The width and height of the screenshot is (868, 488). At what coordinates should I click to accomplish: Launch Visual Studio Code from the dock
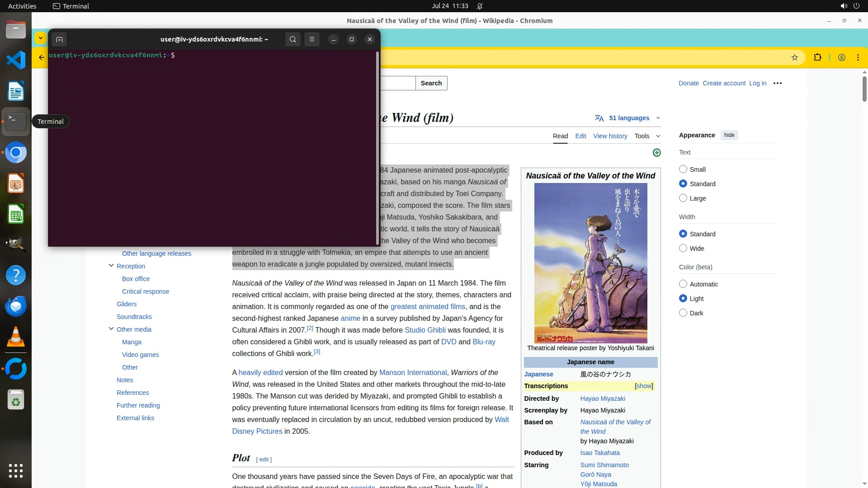[x=16, y=60]
